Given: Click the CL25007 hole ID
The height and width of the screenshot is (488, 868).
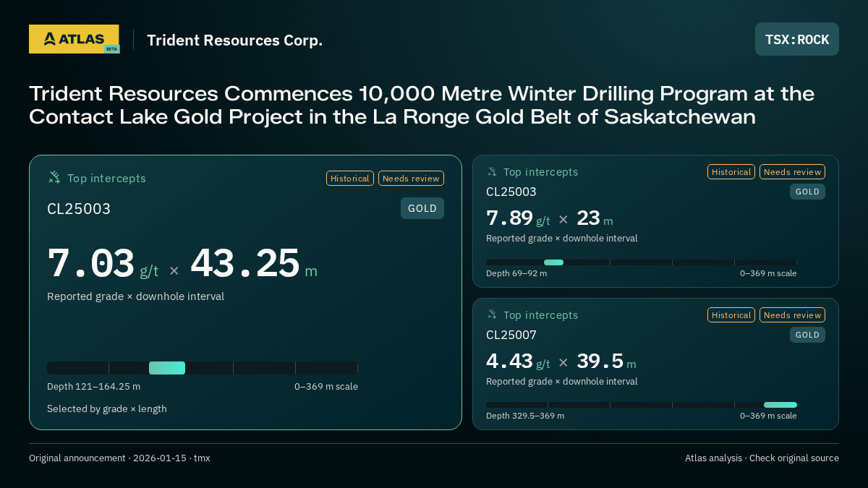Looking at the screenshot, I should point(511,335).
